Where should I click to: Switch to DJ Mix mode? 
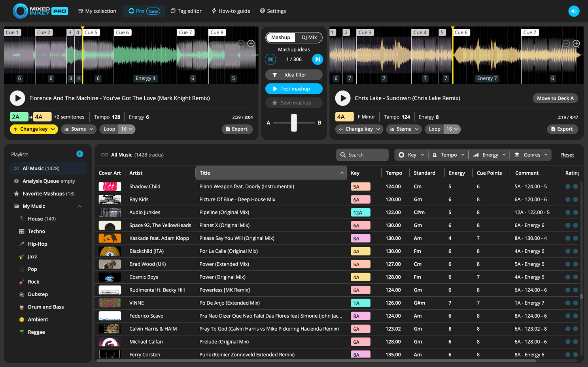click(309, 38)
